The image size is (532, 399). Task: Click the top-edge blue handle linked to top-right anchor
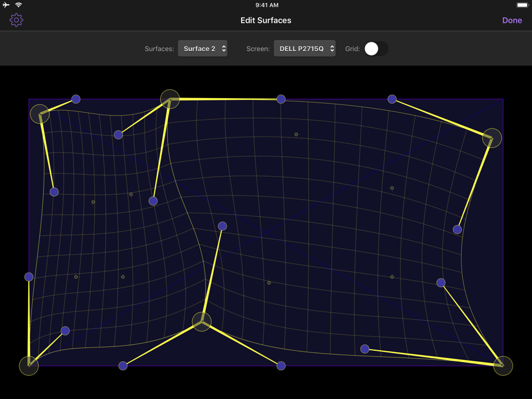pos(392,99)
